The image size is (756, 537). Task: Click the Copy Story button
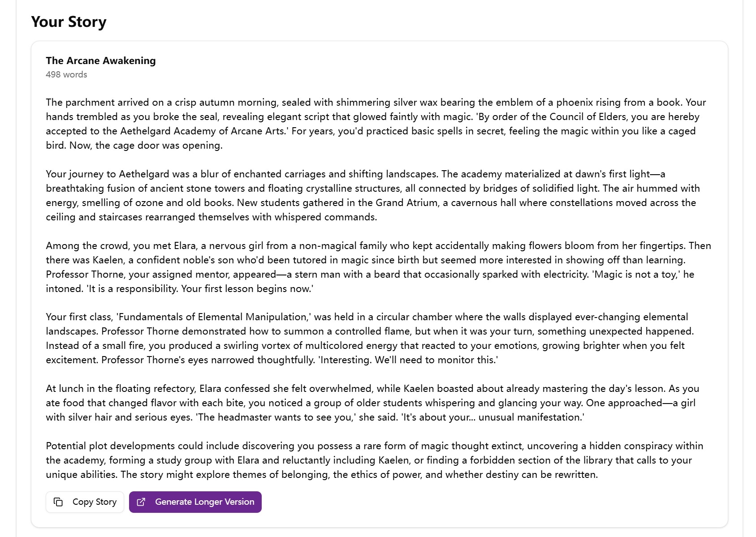point(85,502)
